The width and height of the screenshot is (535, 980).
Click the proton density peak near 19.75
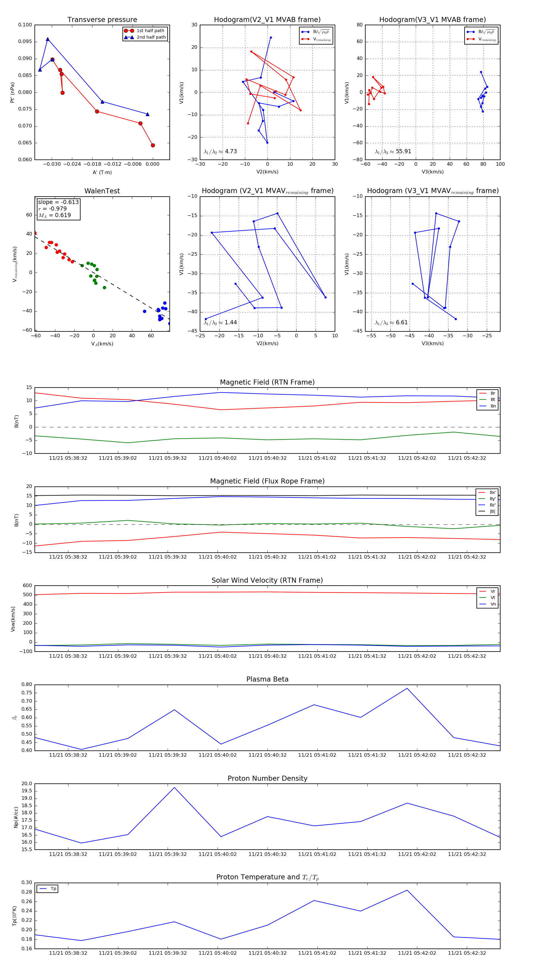pos(174,788)
